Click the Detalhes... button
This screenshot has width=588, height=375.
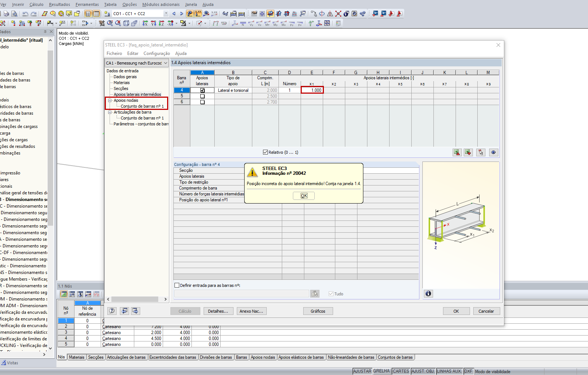(218, 311)
